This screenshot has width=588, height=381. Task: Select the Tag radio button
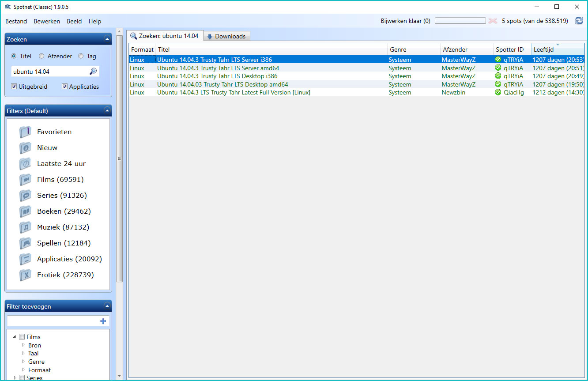(x=81, y=56)
